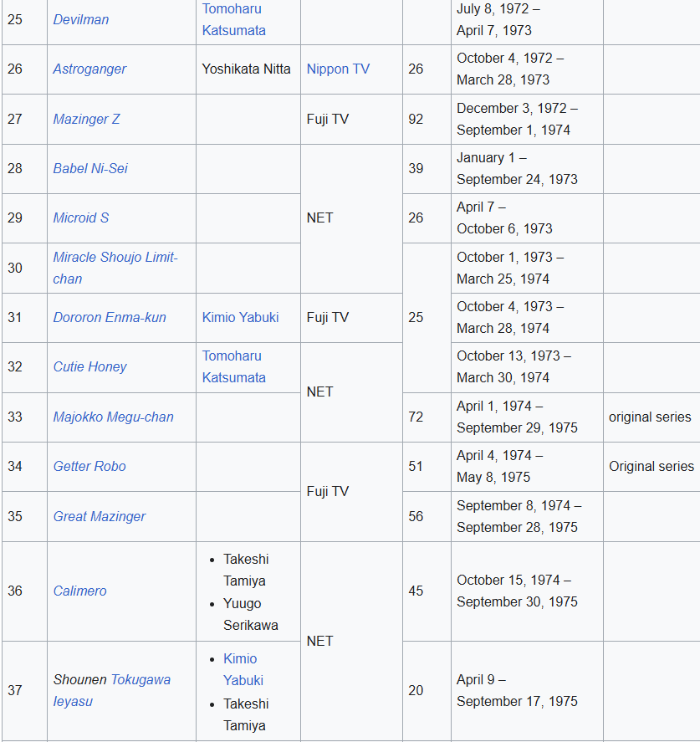Click the lowercase 'original series' note
The width and height of the screenshot is (700, 742).
(x=650, y=417)
